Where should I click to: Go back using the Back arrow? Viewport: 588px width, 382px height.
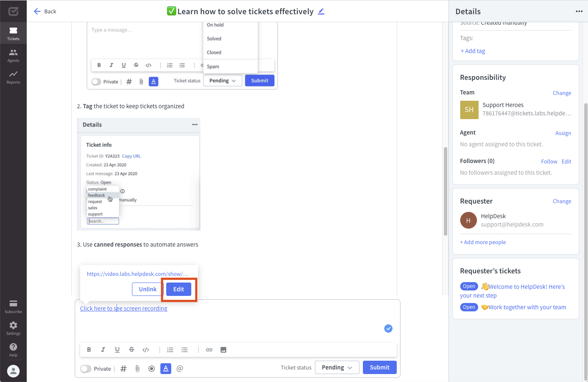point(45,11)
